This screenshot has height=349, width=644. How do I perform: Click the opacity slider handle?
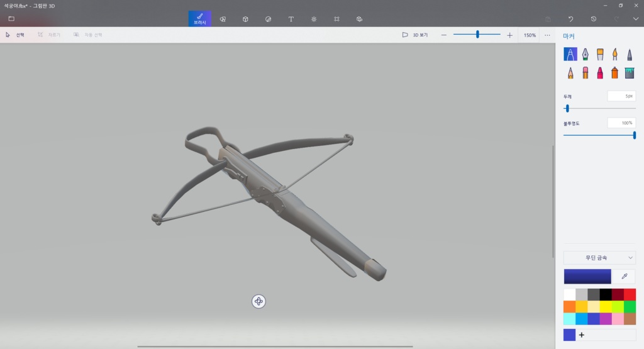click(635, 135)
